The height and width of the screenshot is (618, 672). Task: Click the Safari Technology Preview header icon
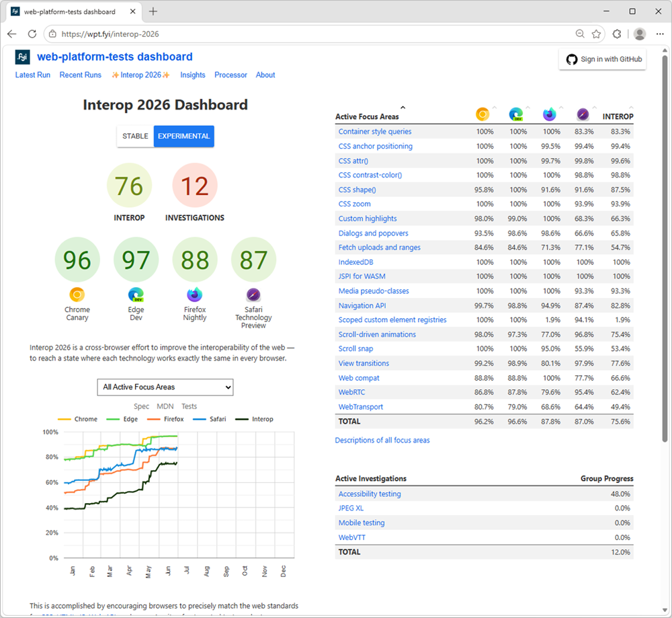coord(583,114)
